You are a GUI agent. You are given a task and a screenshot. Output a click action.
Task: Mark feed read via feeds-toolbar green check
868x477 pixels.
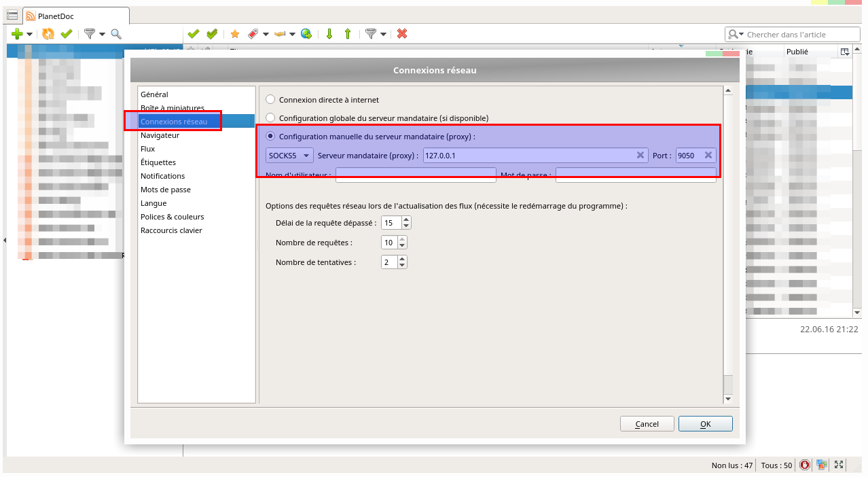click(66, 33)
